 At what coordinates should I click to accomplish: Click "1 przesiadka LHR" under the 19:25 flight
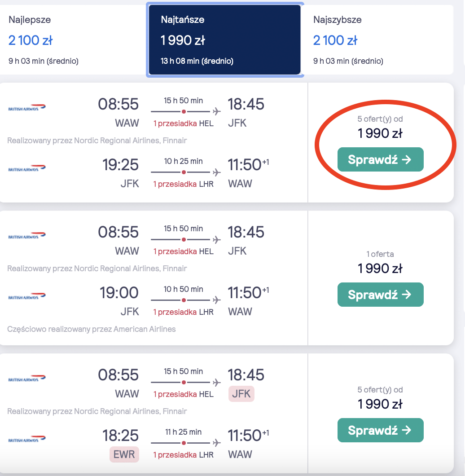183,184
